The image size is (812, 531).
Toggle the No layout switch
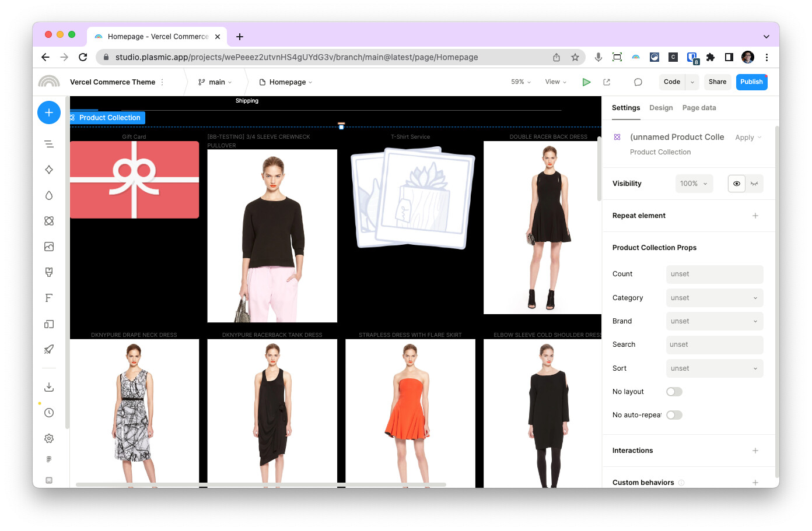click(x=674, y=392)
